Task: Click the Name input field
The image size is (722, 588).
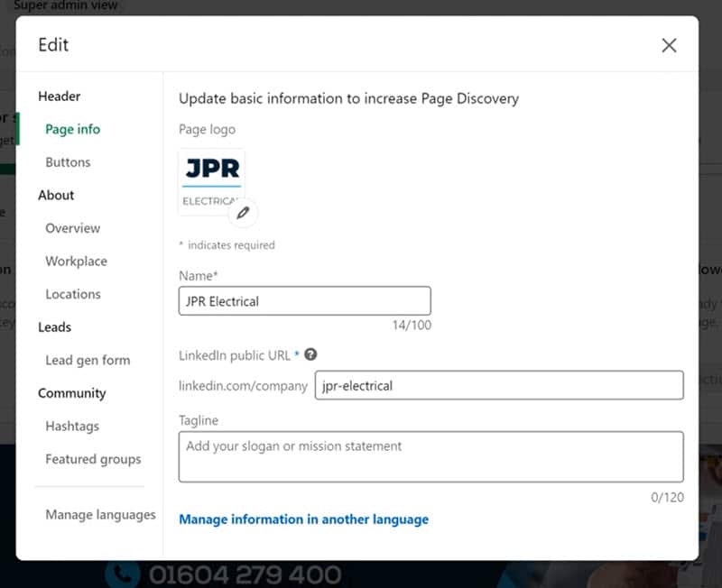Action: point(305,301)
